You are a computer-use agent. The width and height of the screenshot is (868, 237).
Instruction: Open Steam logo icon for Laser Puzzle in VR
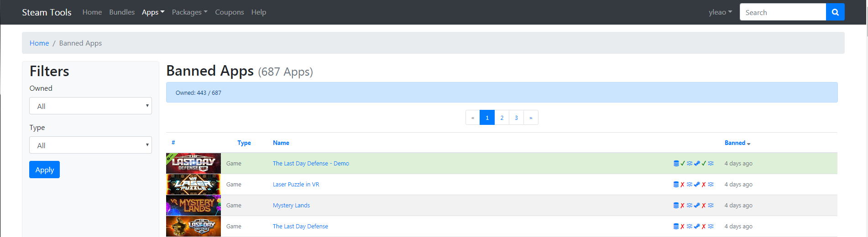(697, 184)
